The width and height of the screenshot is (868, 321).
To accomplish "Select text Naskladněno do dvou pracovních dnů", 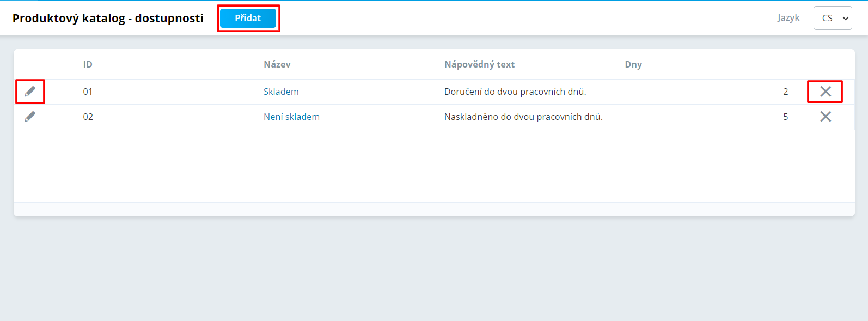I will 523,117.
